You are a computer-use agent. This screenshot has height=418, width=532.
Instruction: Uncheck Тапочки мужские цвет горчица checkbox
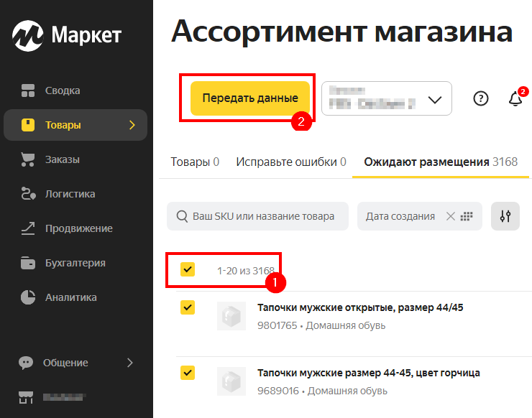coord(188,372)
